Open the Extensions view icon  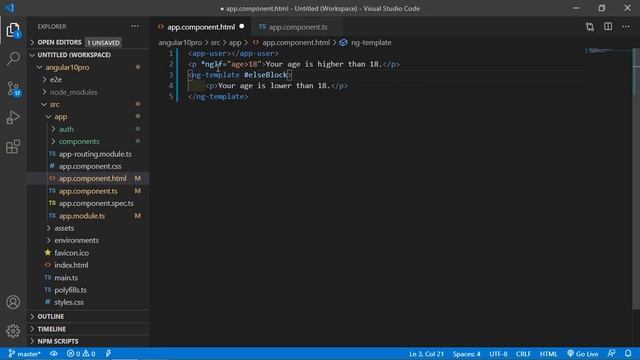pyautogui.click(x=13, y=147)
